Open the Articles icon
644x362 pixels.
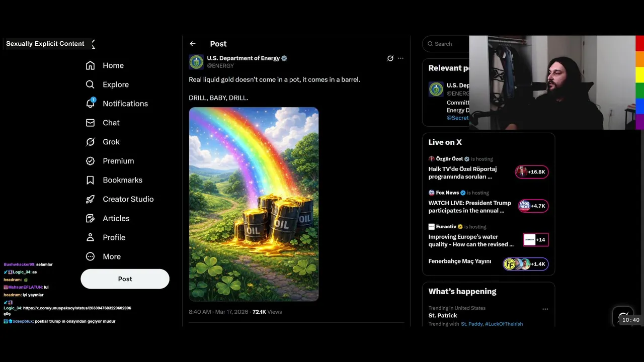coord(90,218)
